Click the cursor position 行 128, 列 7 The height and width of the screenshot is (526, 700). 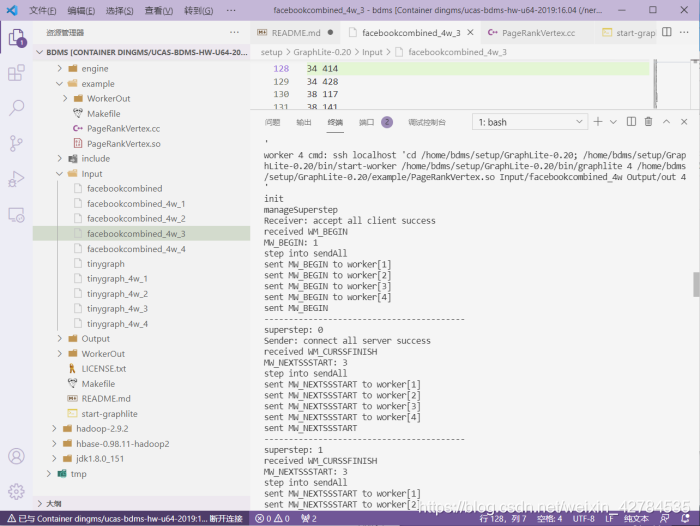tap(503, 518)
